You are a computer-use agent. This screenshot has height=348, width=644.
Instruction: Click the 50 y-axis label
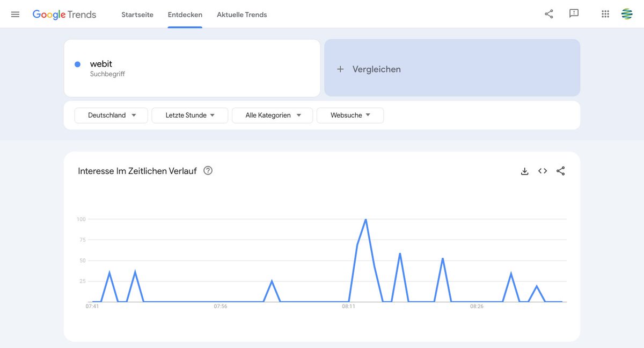tap(83, 260)
